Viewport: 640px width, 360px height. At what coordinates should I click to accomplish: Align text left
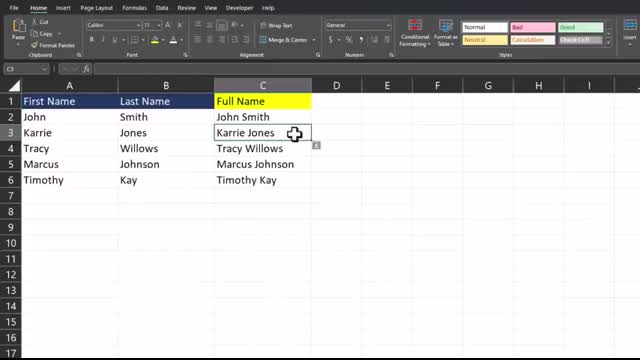197,40
